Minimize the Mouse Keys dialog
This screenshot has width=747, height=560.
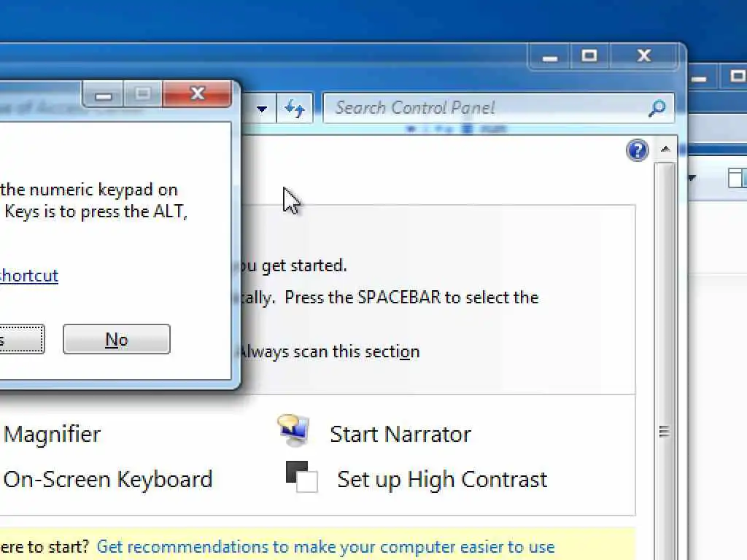tap(103, 94)
